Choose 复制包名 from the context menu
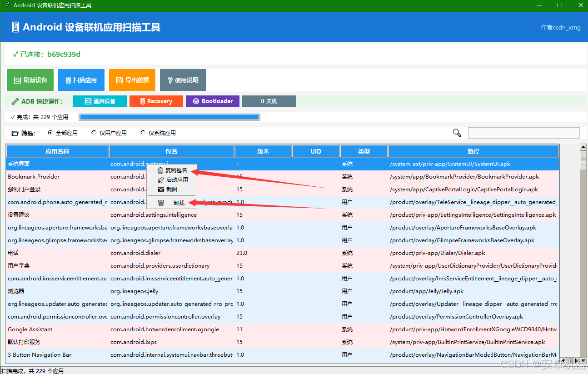This screenshot has width=588, height=374. (x=172, y=170)
